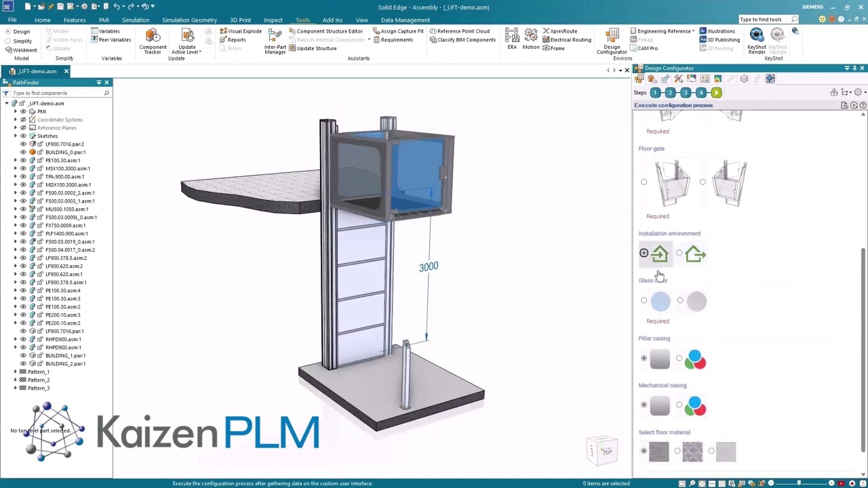Open Illustrations tool
868x488 pixels.
coord(717,31)
